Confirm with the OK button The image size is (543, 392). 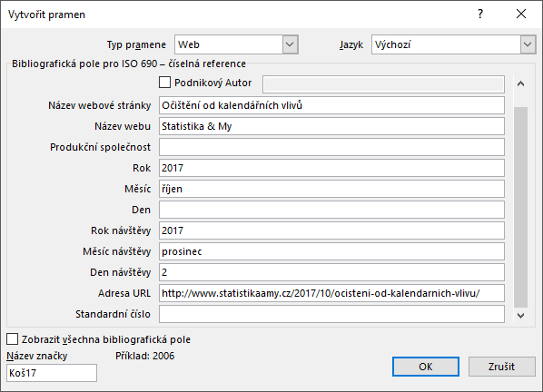[426, 367]
